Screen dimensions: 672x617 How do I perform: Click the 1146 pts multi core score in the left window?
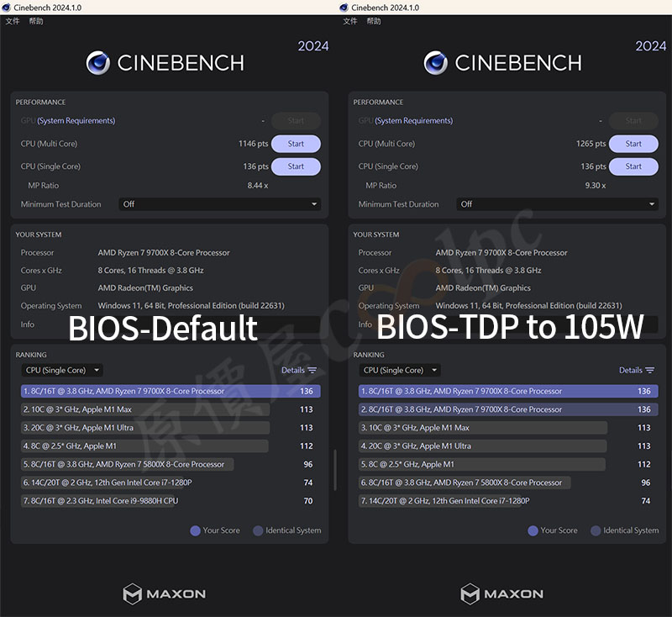pyautogui.click(x=254, y=144)
